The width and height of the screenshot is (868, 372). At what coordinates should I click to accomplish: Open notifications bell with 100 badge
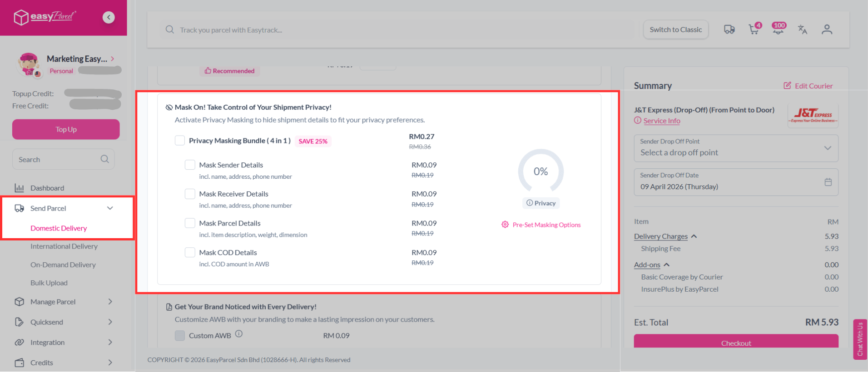point(778,29)
